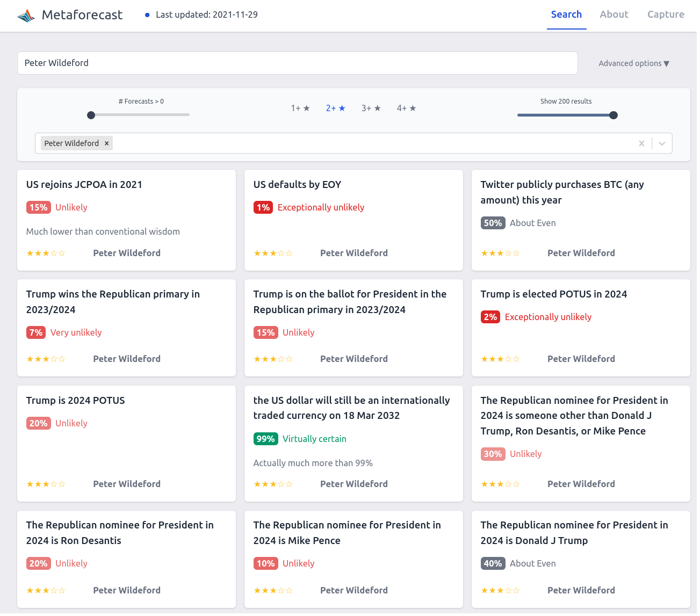Image resolution: width=700 pixels, height=616 pixels.
Task: Click star rating on Trump is 2024 POTUS card
Action: point(46,484)
